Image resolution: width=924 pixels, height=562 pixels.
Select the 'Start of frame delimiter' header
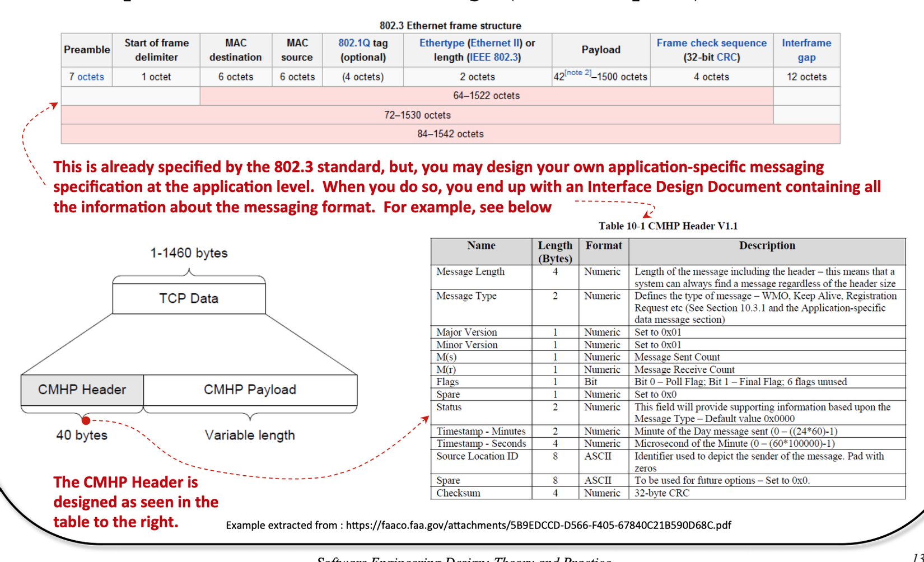click(x=156, y=50)
